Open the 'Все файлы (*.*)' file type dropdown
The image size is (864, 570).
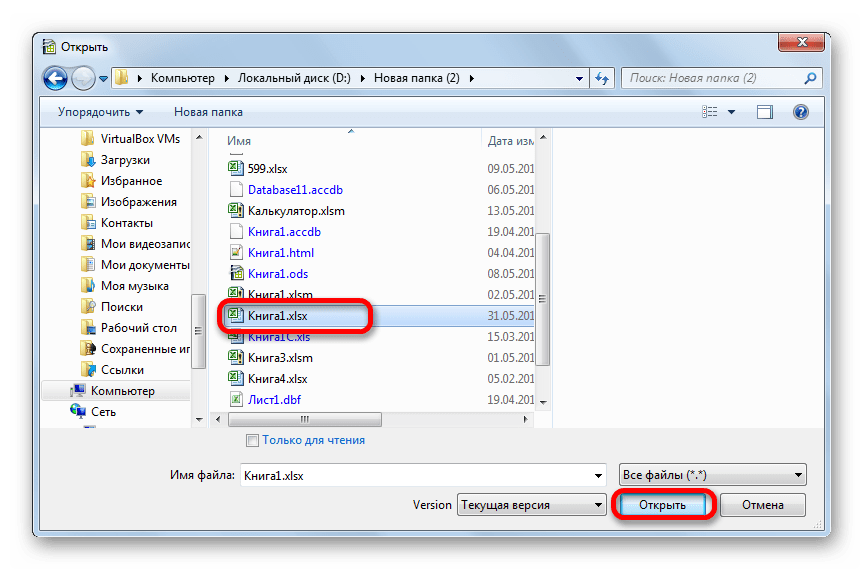click(712, 476)
